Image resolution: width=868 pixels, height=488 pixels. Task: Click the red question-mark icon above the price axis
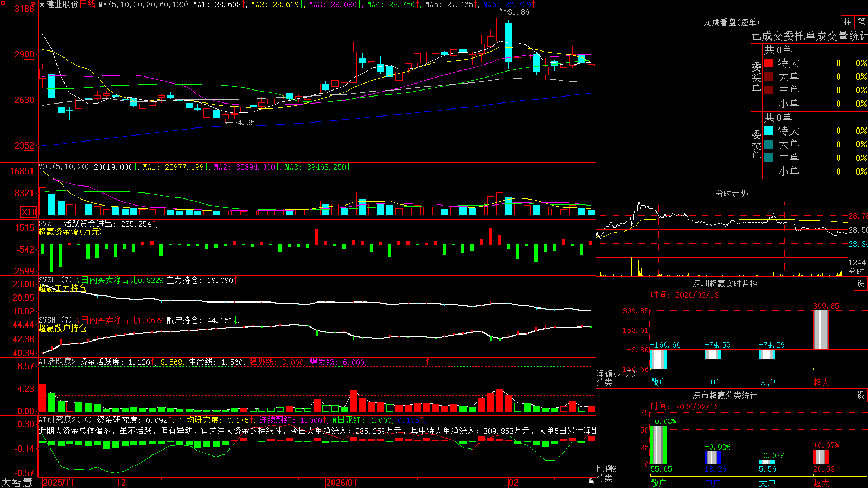33,4
